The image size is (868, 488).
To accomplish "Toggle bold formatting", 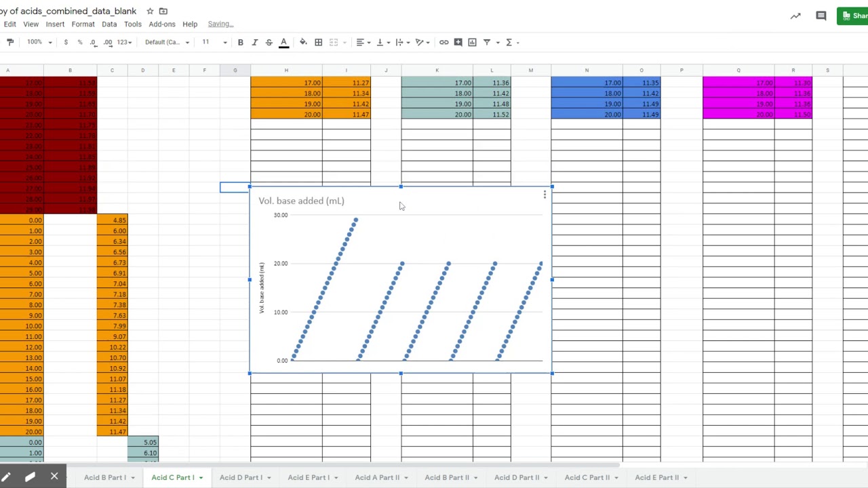I will 240,42.
